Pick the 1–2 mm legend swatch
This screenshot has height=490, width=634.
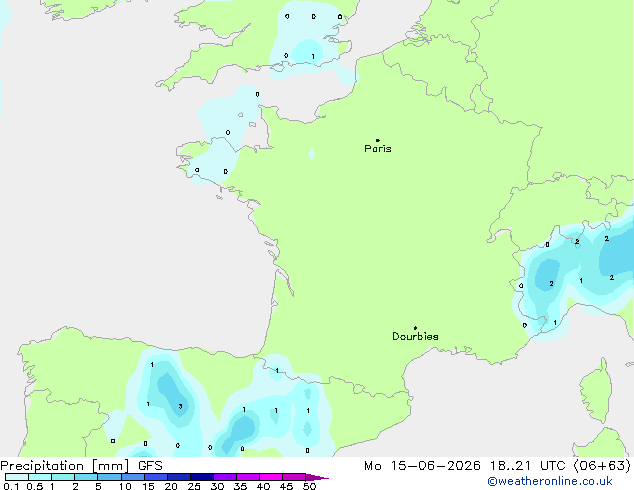(63, 477)
